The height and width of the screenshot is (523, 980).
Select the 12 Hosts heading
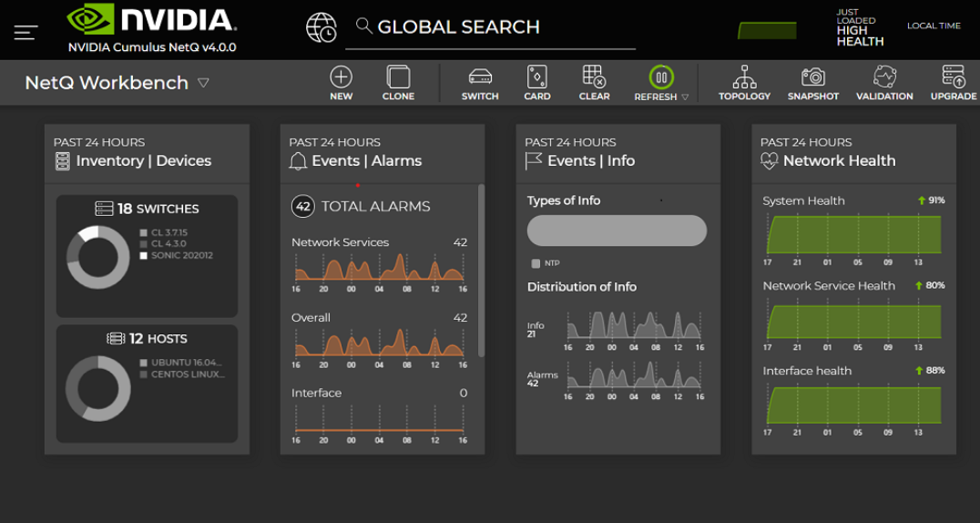pos(158,339)
